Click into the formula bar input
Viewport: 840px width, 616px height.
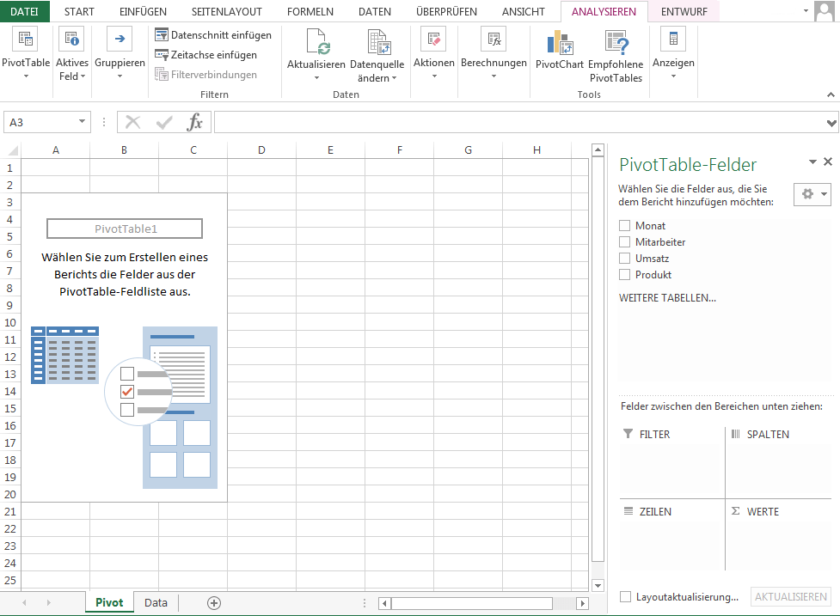[519, 123]
